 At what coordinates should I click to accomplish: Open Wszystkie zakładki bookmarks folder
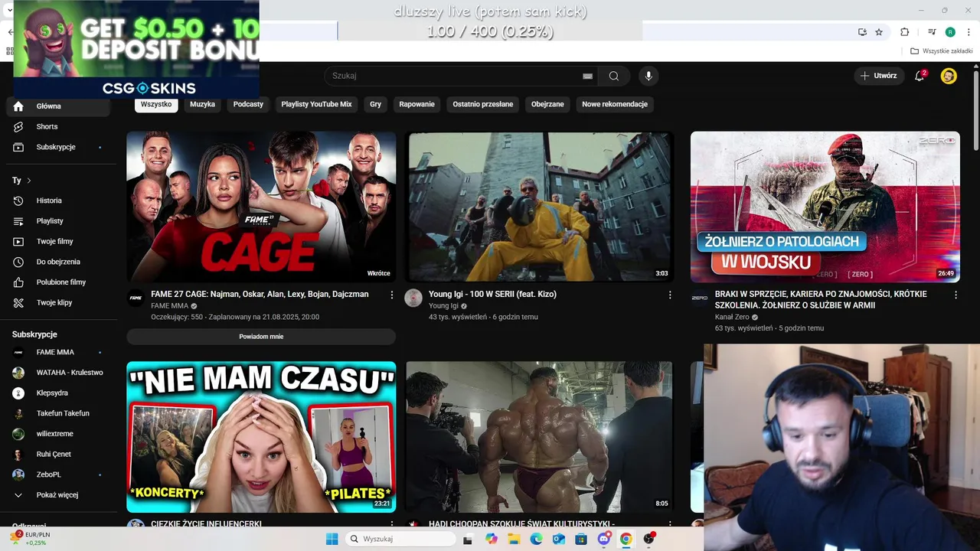[x=942, y=51]
